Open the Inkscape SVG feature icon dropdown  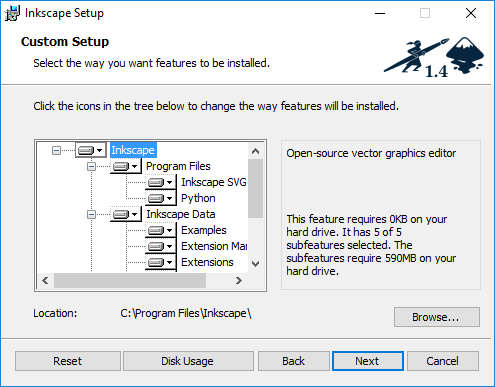[x=161, y=182]
